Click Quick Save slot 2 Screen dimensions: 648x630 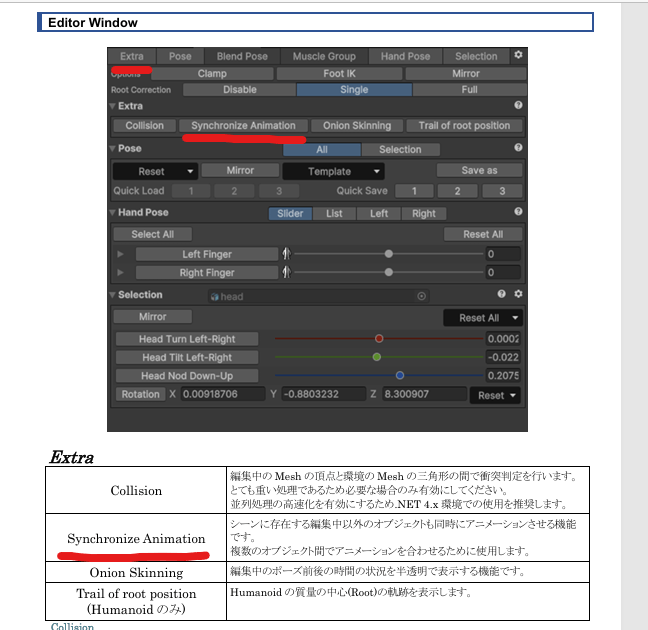pos(457,191)
